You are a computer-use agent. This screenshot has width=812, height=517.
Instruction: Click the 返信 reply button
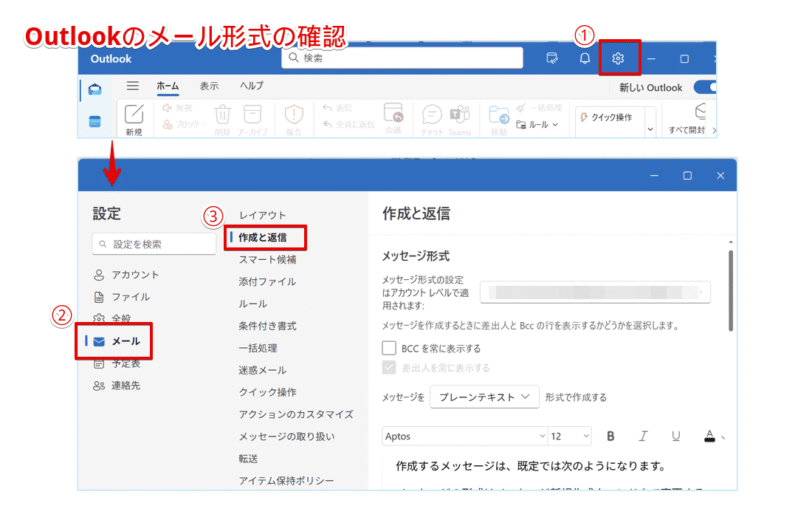click(337, 108)
